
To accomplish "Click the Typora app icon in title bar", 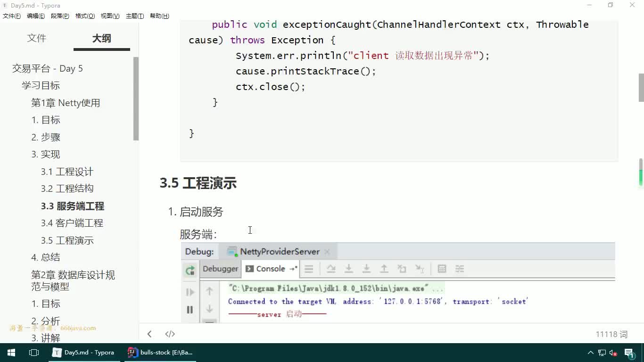I will coord(5,5).
